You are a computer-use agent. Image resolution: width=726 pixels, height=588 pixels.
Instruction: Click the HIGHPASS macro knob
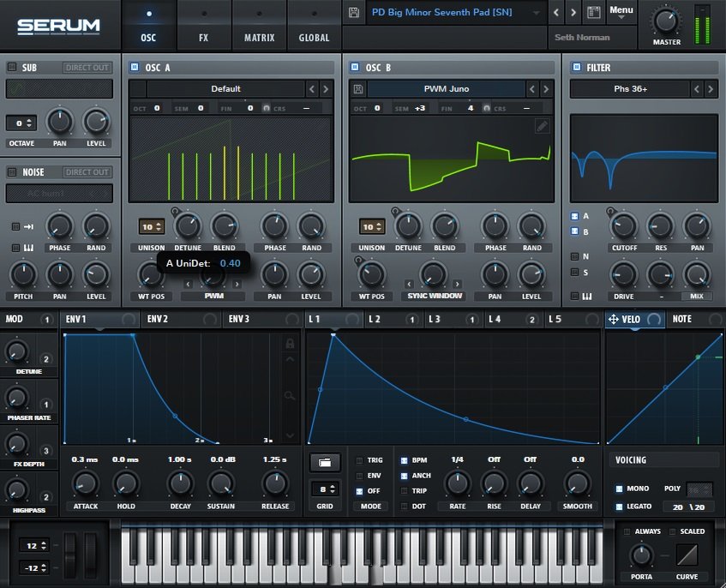click(x=16, y=490)
